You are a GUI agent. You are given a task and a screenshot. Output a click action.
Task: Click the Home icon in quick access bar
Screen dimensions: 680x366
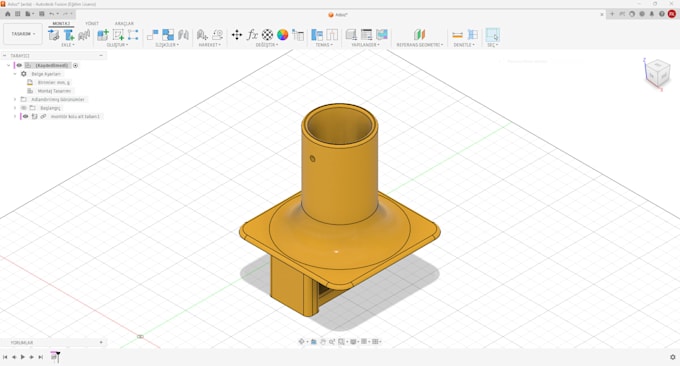[8, 14]
